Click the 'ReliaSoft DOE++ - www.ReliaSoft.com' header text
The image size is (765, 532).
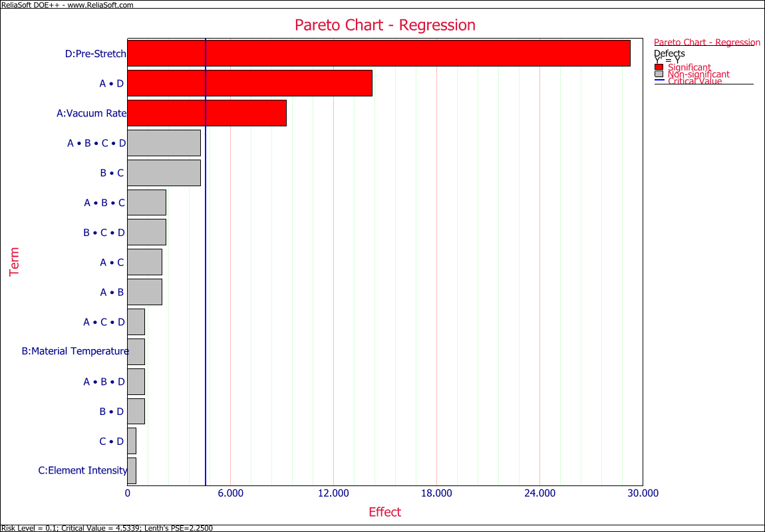[x=67, y=5]
